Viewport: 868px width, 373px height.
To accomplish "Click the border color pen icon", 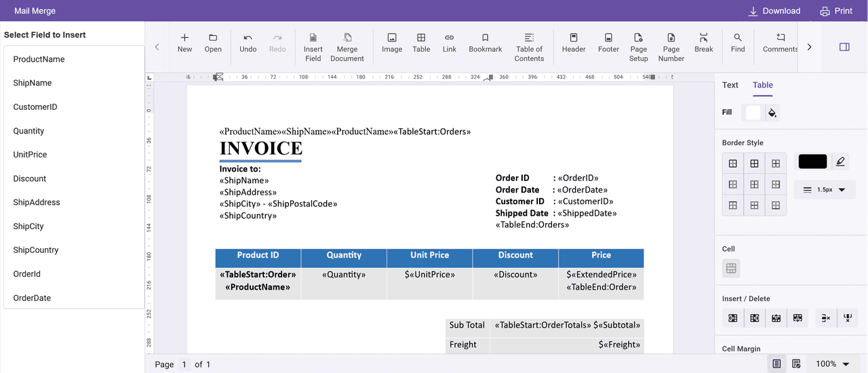I will 841,161.
